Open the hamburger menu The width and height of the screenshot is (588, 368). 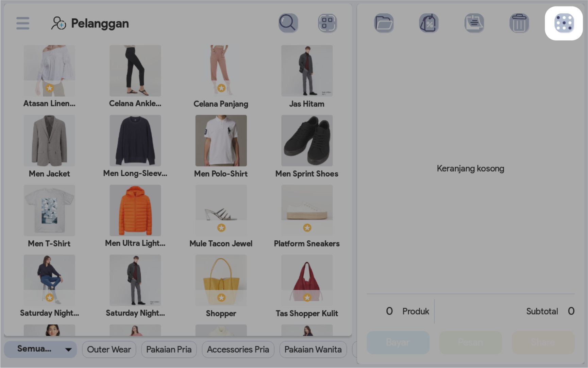coord(23,23)
